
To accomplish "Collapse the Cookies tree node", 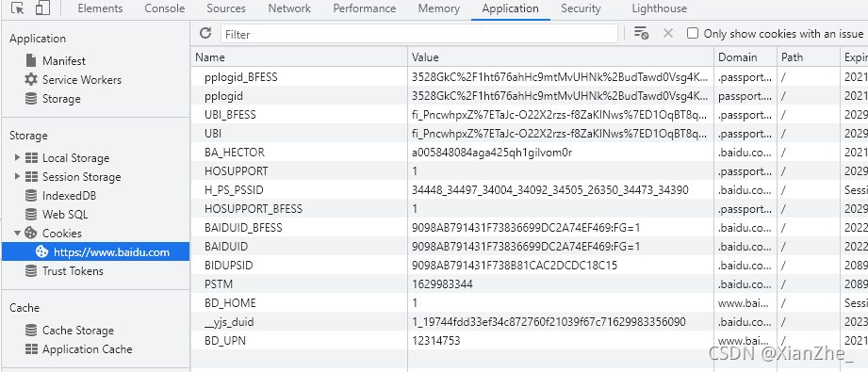I will pos(17,233).
